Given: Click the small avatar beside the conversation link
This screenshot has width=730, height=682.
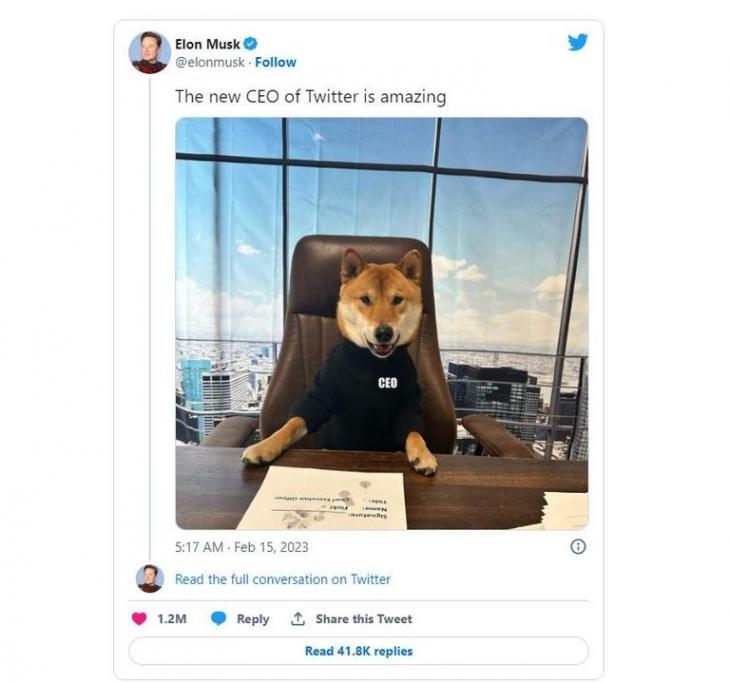Looking at the screenshot, I should 149,578.
